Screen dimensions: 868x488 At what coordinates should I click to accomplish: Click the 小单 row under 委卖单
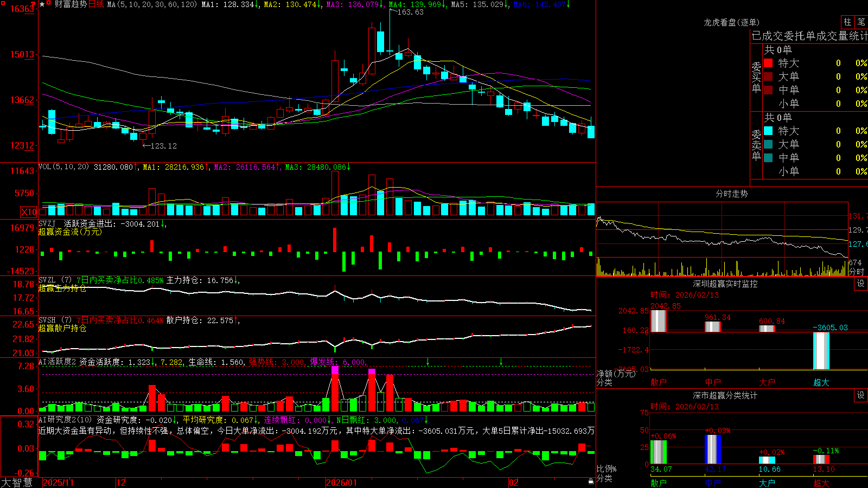pos(815,171)
